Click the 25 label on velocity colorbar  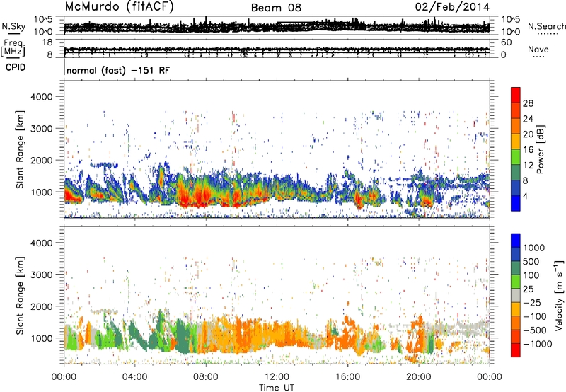point(529,289)
